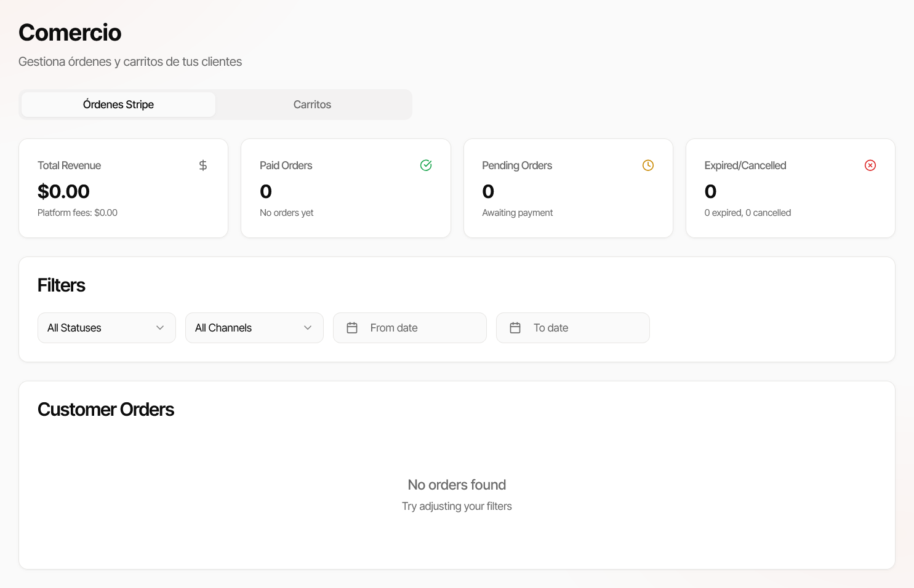
Task: Pick a start date in From date field
Action: click(x=410, y=328)
